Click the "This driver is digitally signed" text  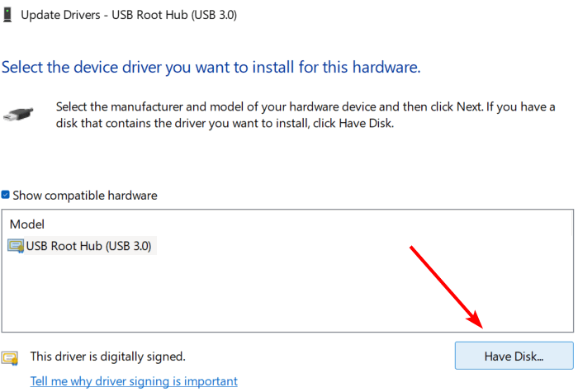pos(108,357)
